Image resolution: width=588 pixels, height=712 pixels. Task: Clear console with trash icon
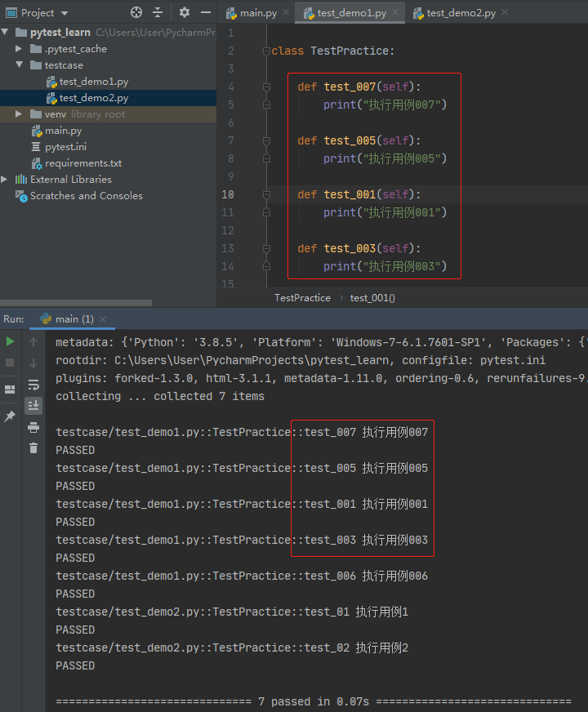33,447
